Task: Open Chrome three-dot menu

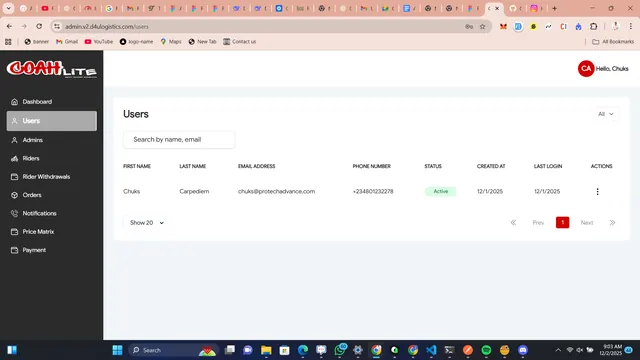Action: (631, 26)
